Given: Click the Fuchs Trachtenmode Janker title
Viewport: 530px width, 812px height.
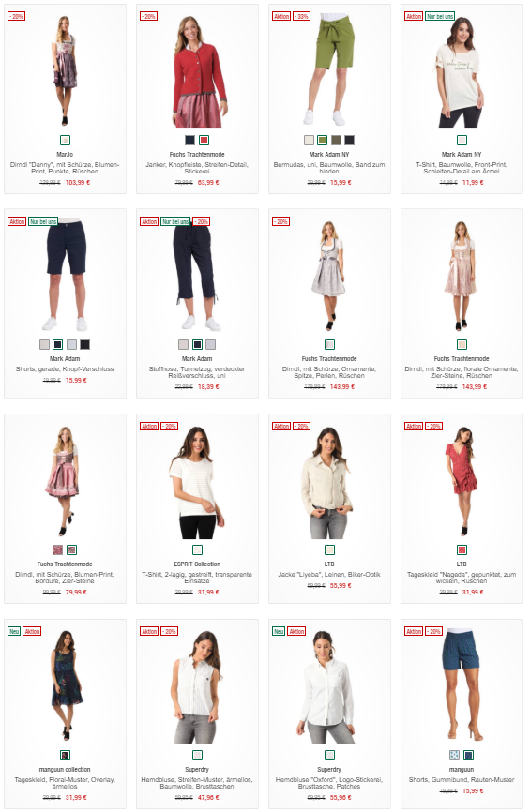Looking at the screenshot, I should (197, 155).
